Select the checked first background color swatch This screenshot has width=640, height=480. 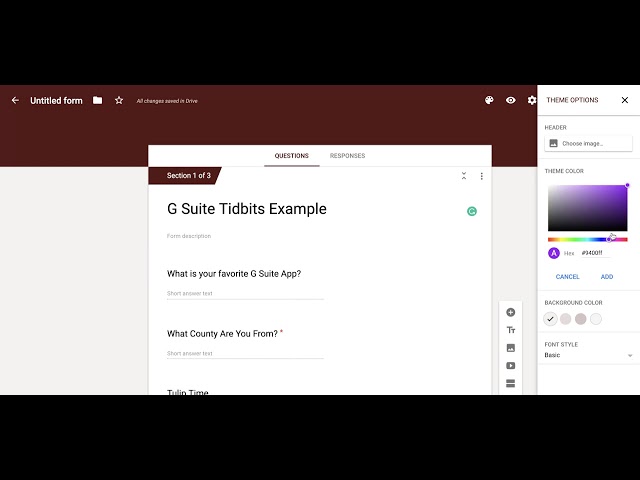[550, 319]
